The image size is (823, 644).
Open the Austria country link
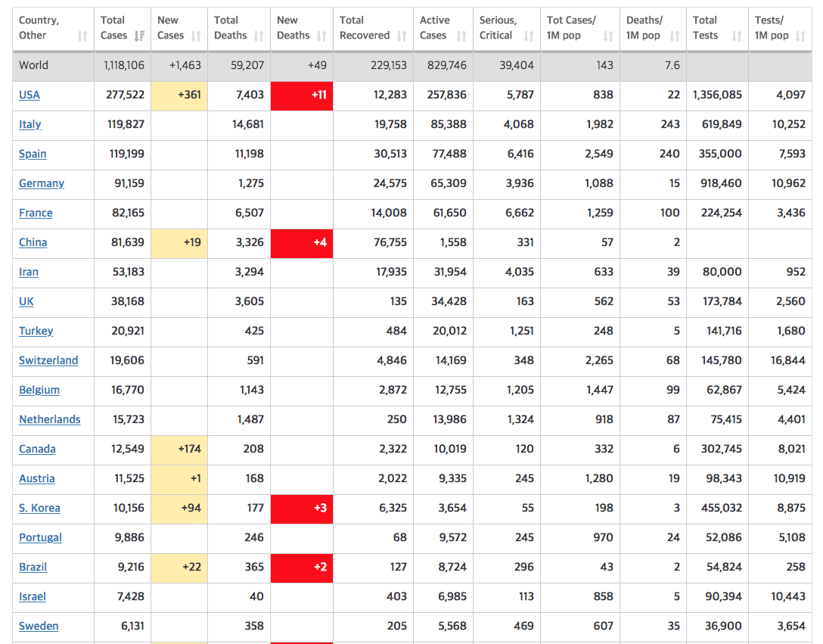[37, 478]
